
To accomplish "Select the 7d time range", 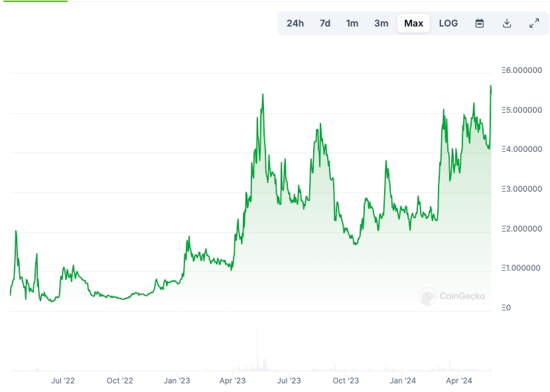I will [325, 23].
